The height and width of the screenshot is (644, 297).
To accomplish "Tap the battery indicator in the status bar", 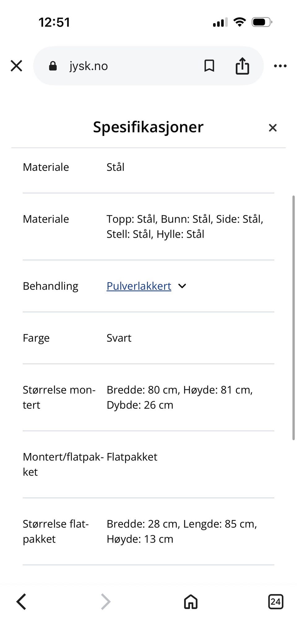I will (x=262, y=22).
